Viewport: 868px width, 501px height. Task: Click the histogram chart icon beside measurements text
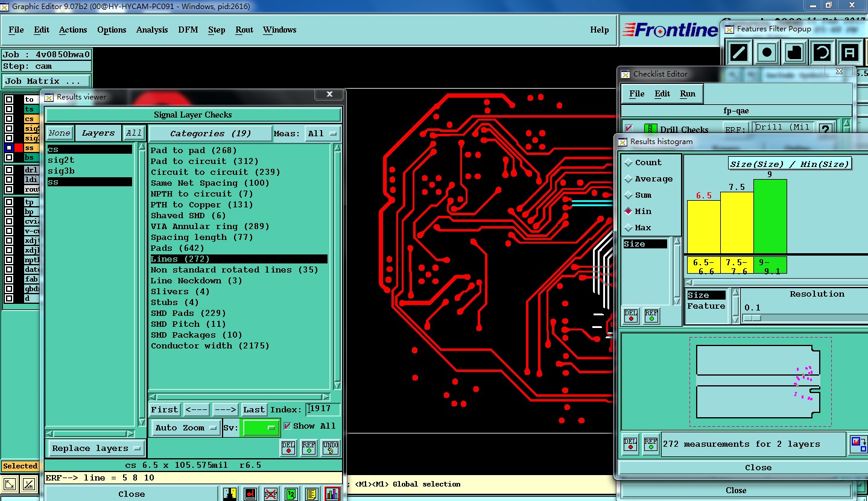click(x=858, y=444)
